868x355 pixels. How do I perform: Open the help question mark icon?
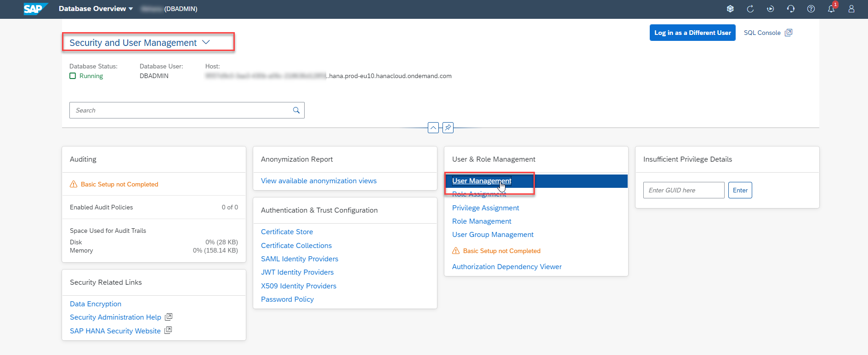(811, 9)
